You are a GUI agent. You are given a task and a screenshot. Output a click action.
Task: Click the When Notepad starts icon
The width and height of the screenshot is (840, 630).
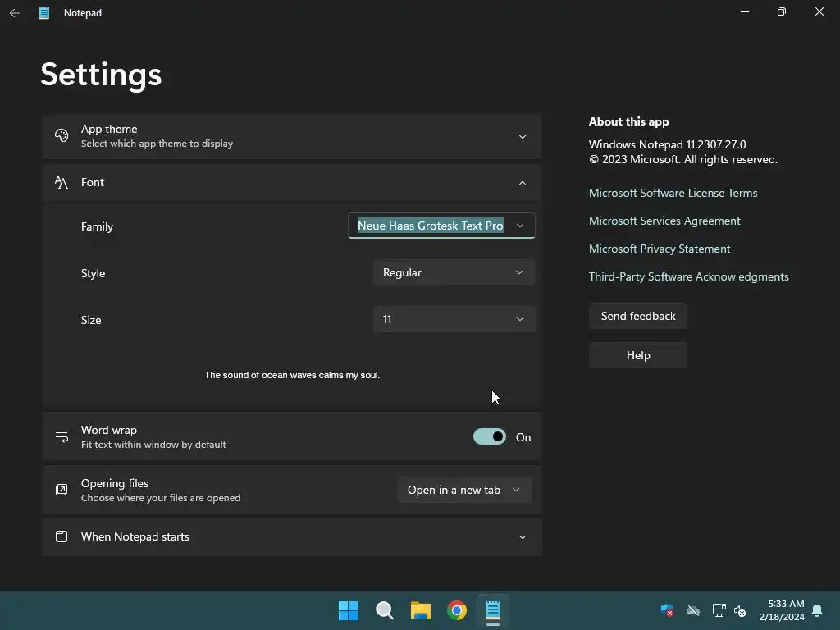point(62,536)
